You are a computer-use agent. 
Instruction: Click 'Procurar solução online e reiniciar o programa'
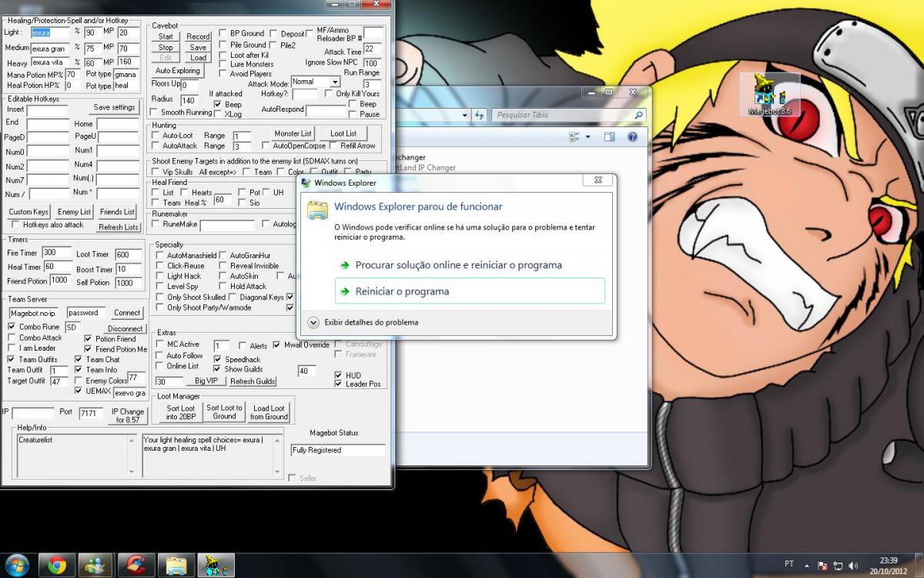(x=458, y=265)
